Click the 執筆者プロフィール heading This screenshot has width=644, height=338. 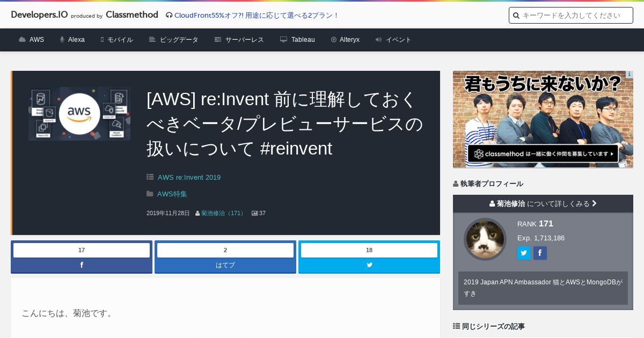click(x=488, y=183)
